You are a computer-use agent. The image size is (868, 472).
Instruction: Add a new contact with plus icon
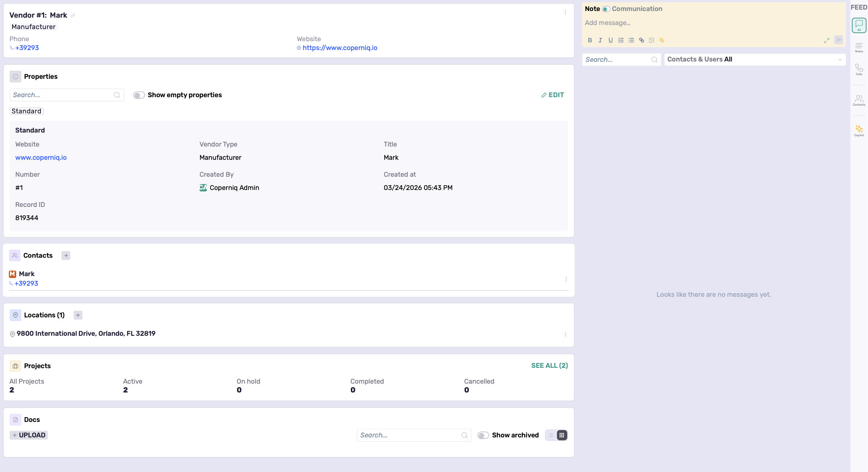66,256
